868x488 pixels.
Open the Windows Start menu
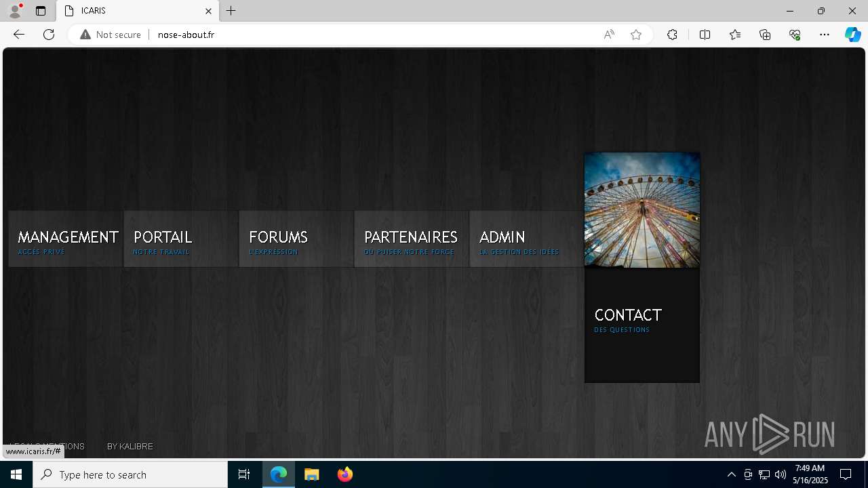pyautogui.click(x=16, y=474)
